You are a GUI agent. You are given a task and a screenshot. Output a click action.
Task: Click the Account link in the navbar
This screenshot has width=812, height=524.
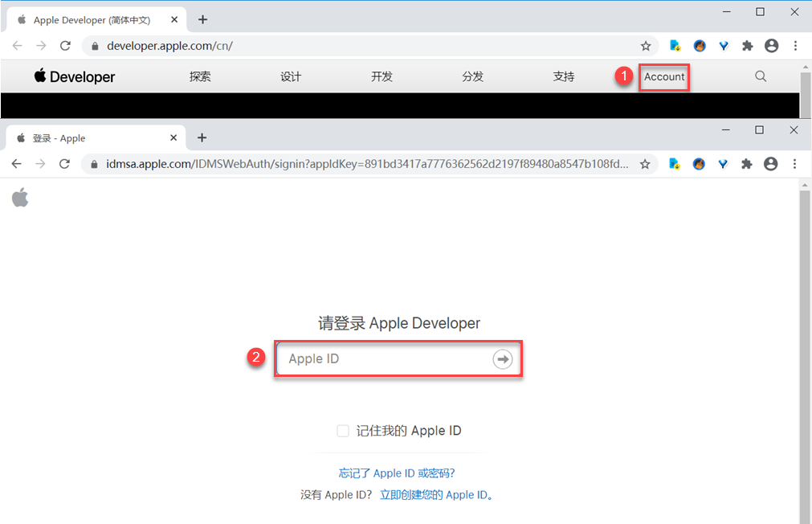[x=664, y=76]
